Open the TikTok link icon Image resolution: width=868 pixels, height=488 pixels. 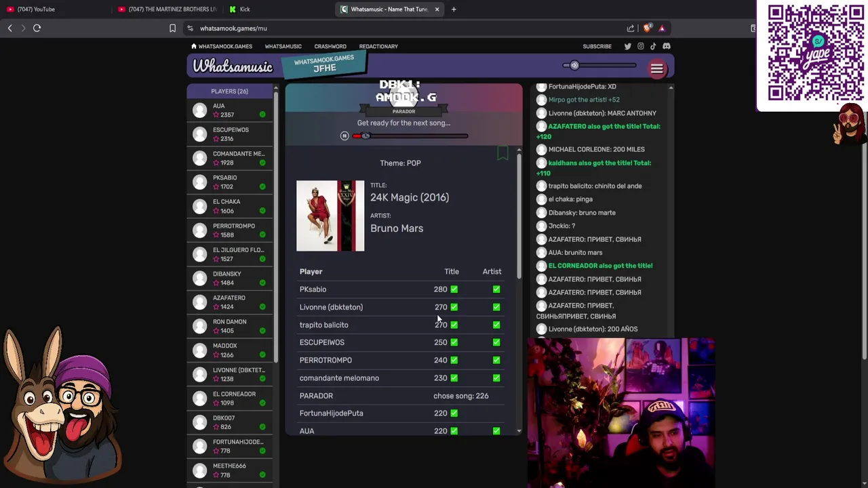tap(653, 47)
